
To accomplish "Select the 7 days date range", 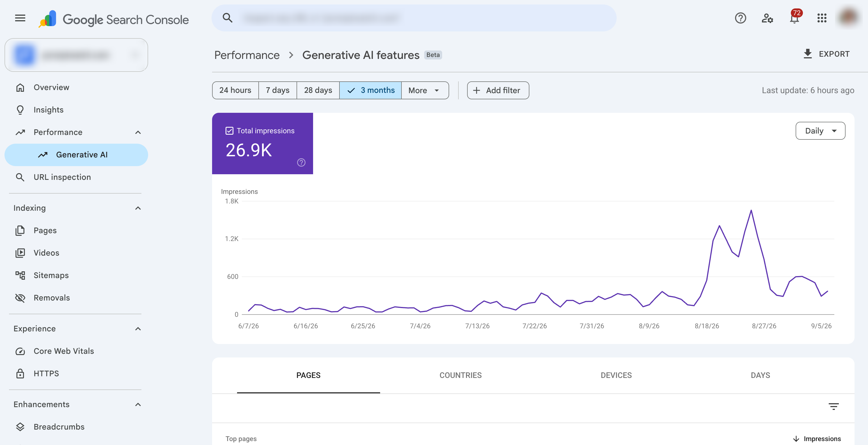I will (x=277, y=90).
